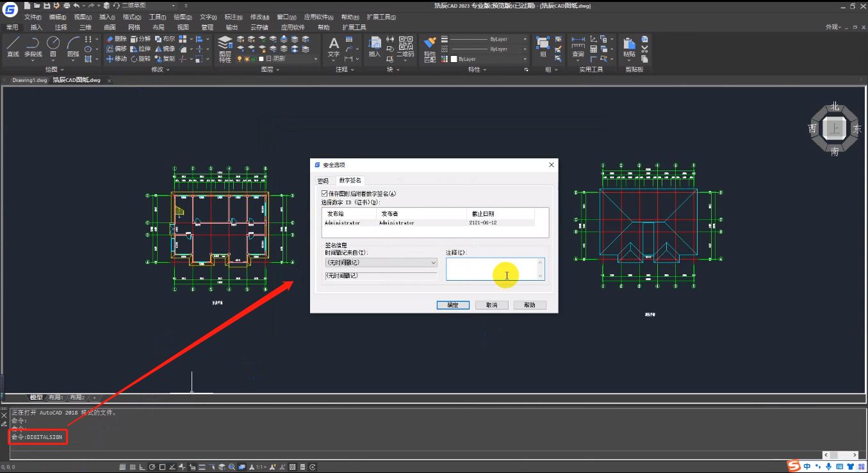The width and height of the screenshot is (868, 473).
Task: Click the 偏移 (Offset) tool
Action: pyautogui.click(x=116, y=49)
